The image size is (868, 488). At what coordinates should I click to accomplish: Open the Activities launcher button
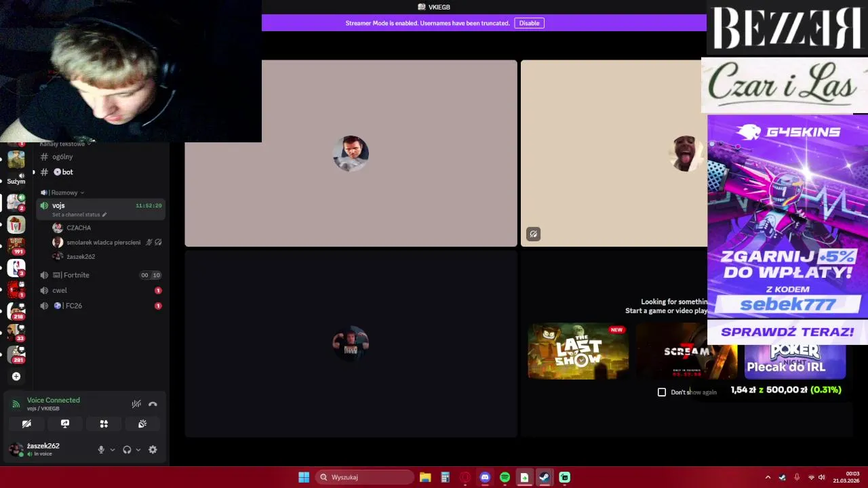click(x=104, y=424)
